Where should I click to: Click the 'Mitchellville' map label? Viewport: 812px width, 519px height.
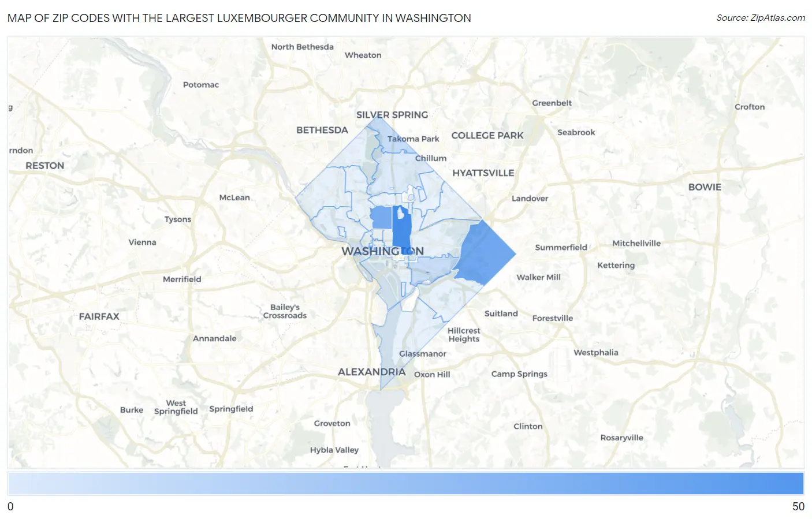636,244
